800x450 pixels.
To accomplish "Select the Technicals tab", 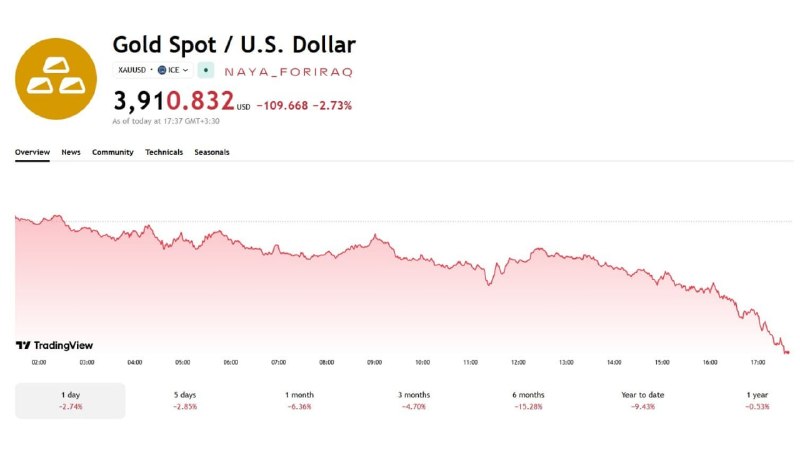I will tap(164, 152).
